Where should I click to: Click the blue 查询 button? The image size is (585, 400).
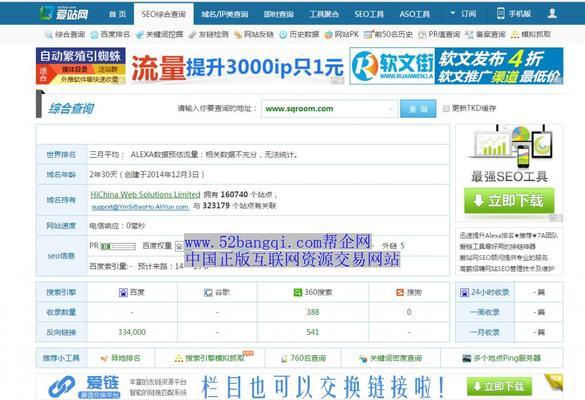(418, 109)
